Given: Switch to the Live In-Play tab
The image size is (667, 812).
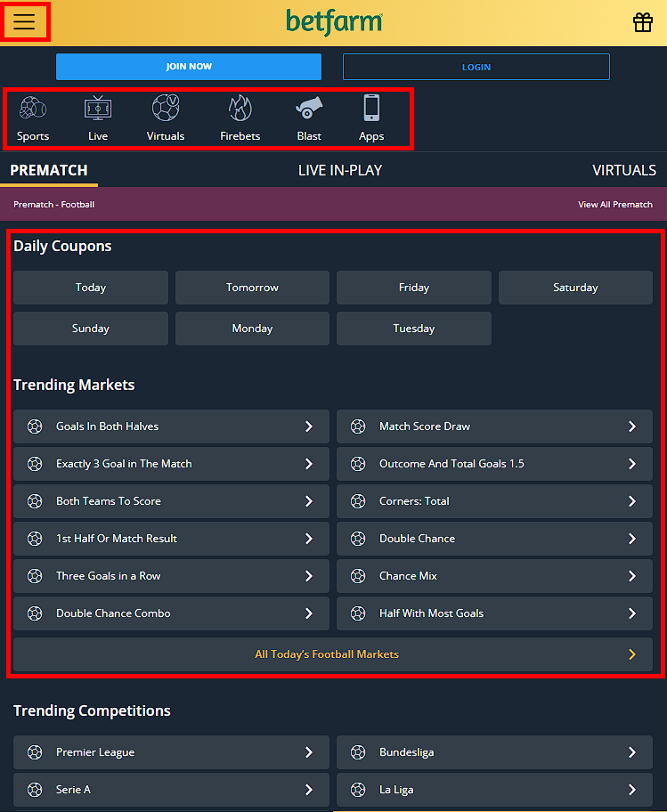Looking at the screenshot, I should [x=339, y=170].
